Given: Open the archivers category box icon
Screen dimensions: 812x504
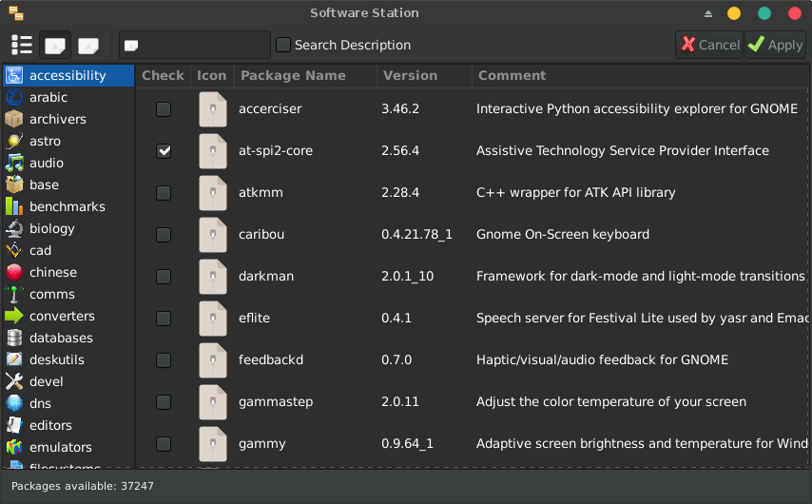Looking at the screenshot, I should 14,119.
